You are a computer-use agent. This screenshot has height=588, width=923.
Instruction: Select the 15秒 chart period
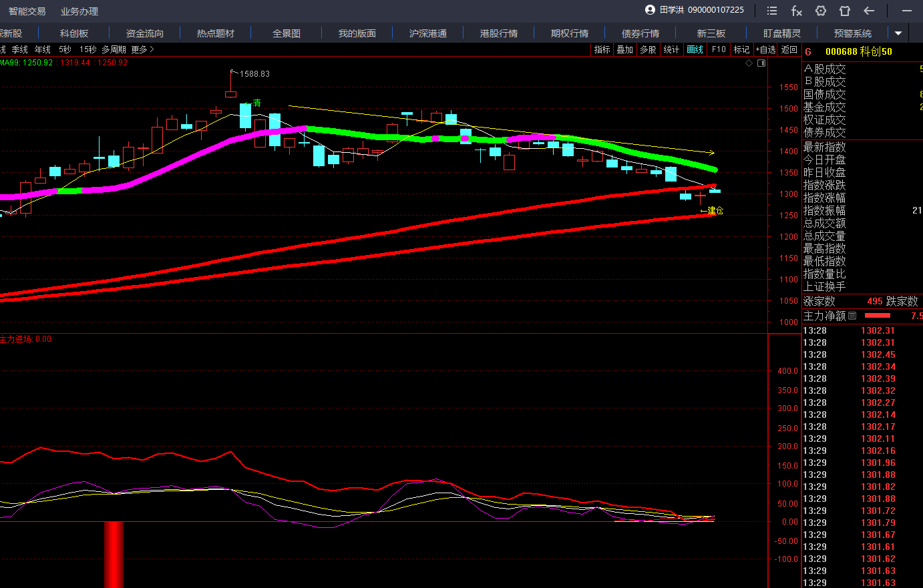(87, 49)
